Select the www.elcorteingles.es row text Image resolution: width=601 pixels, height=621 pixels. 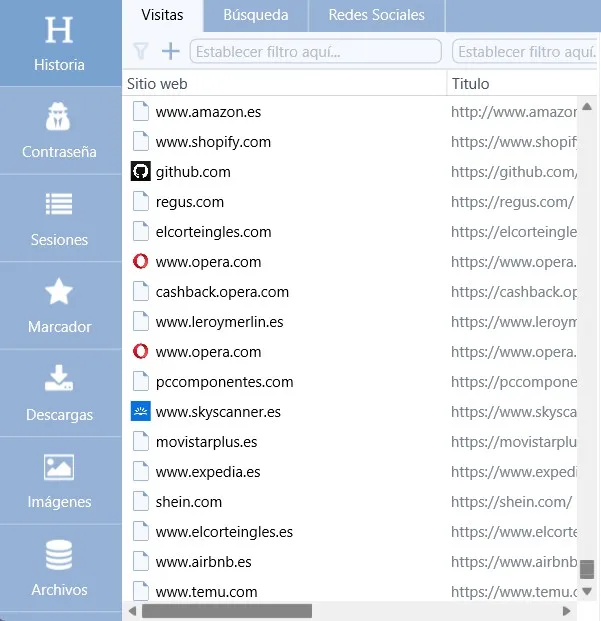[224, 532]
